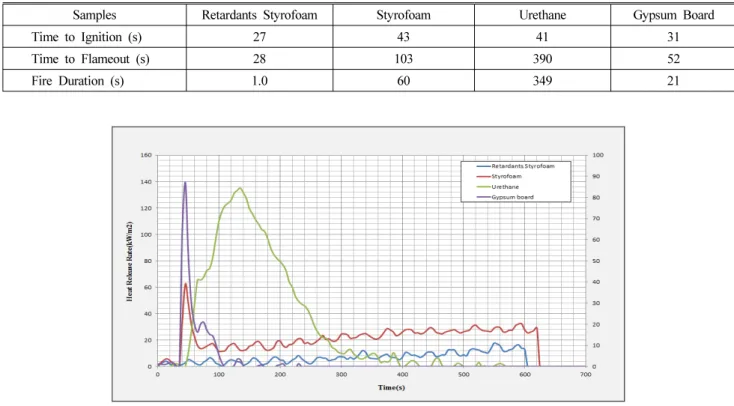Select Styrofoam fire duration table cell 60
The image size is (734, 406).
(404, 81)
